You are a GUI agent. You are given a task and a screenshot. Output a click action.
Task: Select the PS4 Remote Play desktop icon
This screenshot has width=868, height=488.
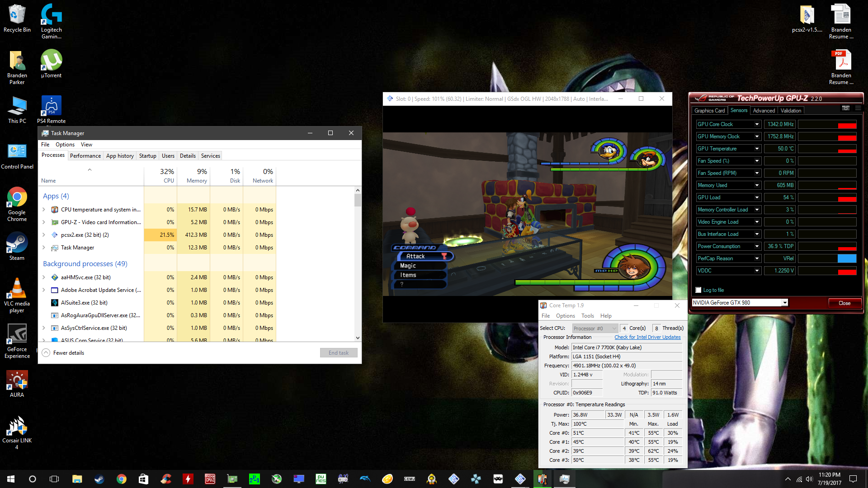click(x=51, y=109)
